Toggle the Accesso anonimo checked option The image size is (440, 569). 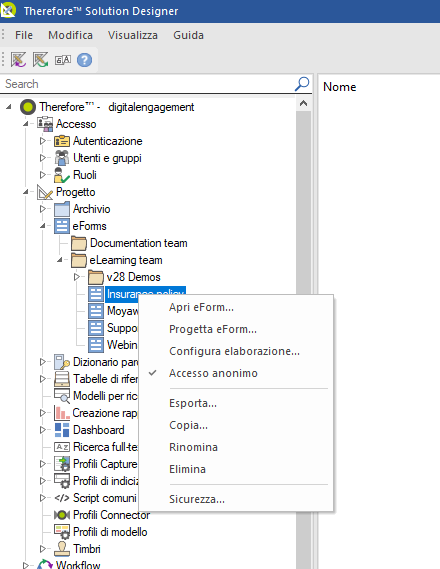[x=213, y=373]
